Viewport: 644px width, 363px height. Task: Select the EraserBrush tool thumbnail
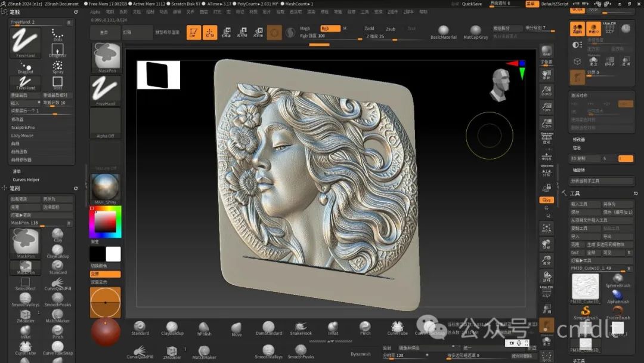pos(618,313)
